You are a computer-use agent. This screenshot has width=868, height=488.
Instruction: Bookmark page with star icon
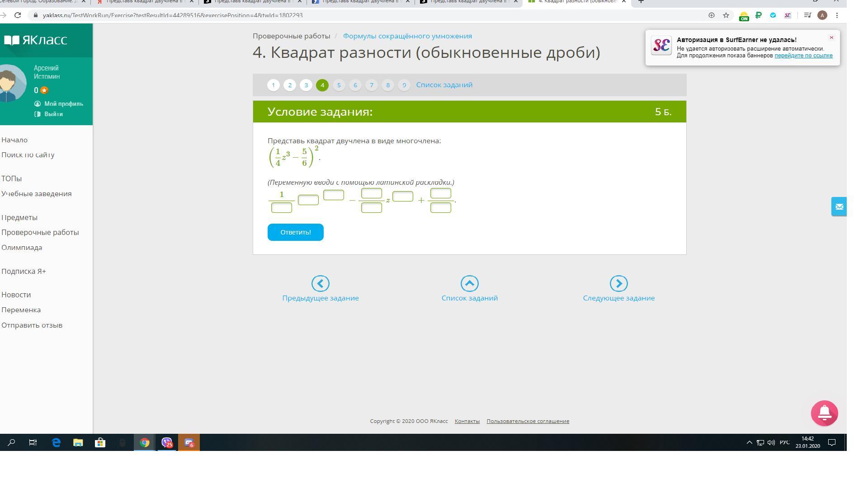click(x=726, y=15)
